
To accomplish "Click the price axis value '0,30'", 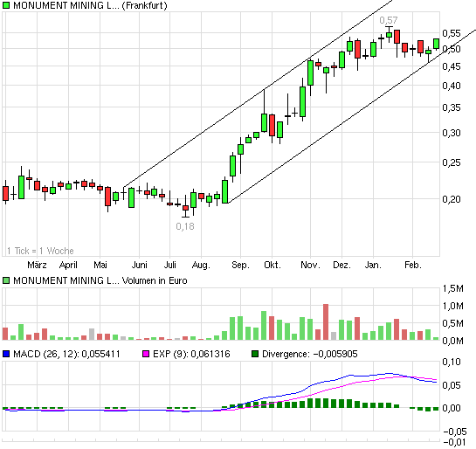I will (x=452, y=133).
